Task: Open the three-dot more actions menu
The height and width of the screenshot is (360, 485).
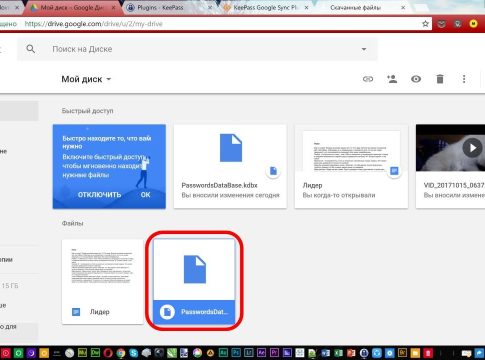Action: click(x=464, y=79)
